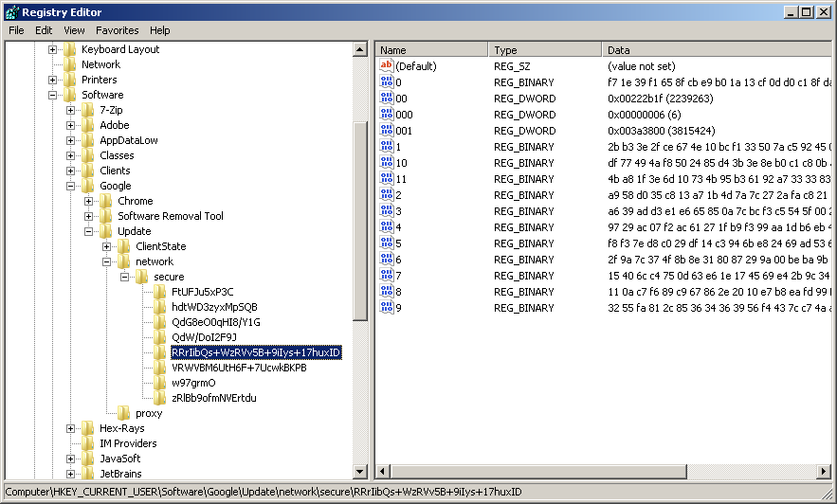Open the View menu

(x=74, y=30)
